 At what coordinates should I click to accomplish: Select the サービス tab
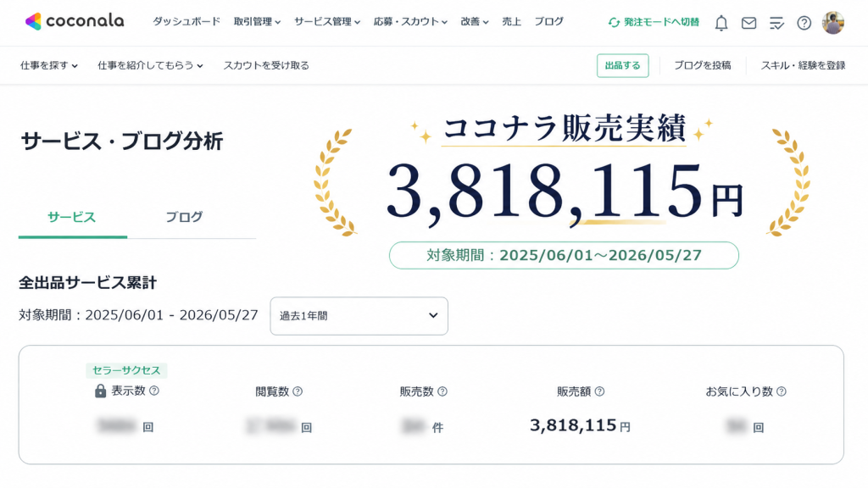(x=73, y=218)
